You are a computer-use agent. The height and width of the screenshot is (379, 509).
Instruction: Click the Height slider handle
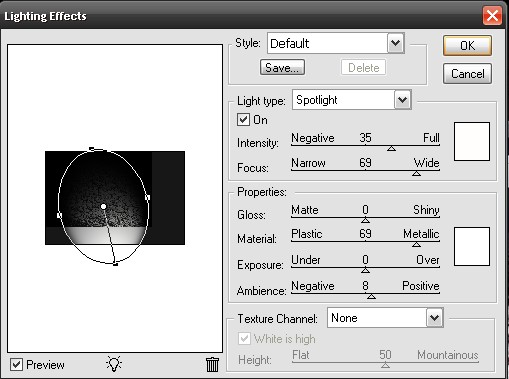click(385, 365)
